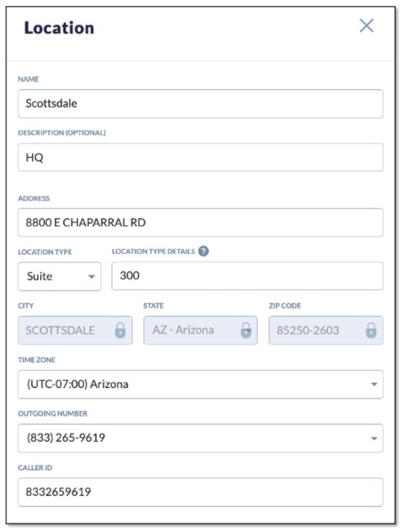Click the Location Type Details field showing 300

(247, 276)
